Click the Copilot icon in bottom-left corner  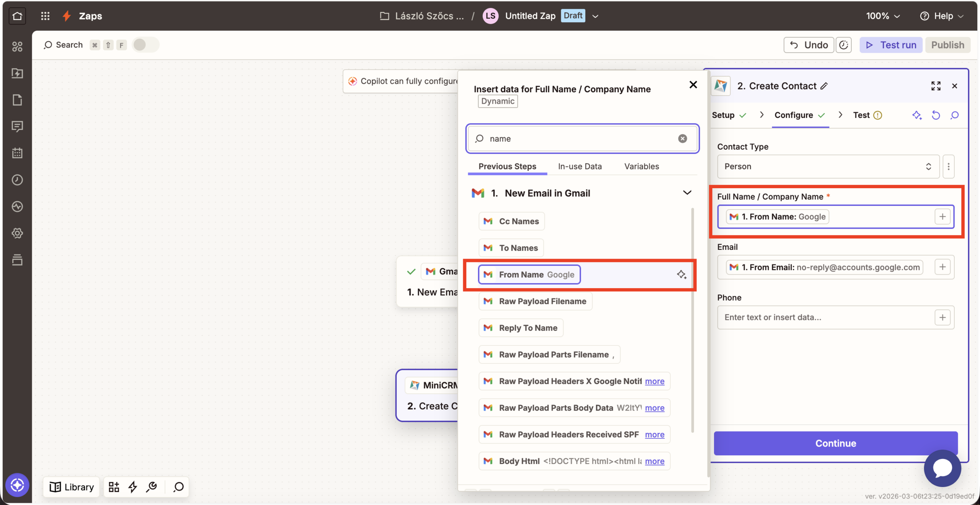click(17, 485)
